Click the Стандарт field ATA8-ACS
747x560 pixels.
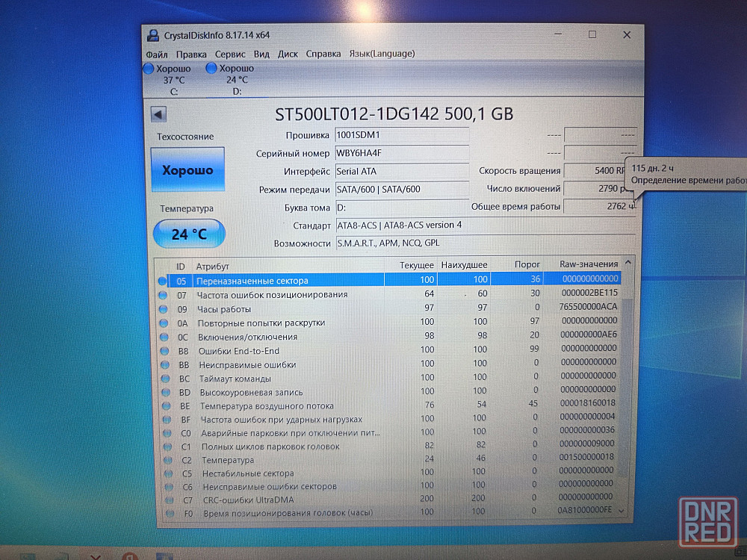coord(485,225)
